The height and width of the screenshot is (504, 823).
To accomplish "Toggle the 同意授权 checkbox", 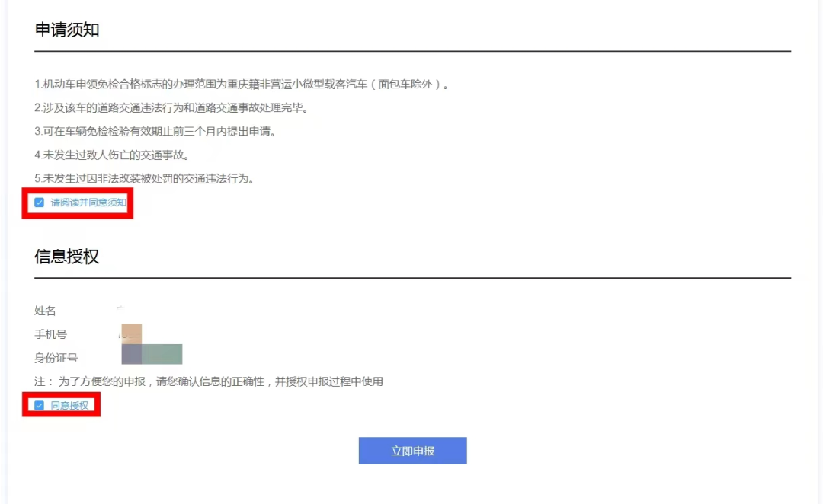I will point(40,405).
